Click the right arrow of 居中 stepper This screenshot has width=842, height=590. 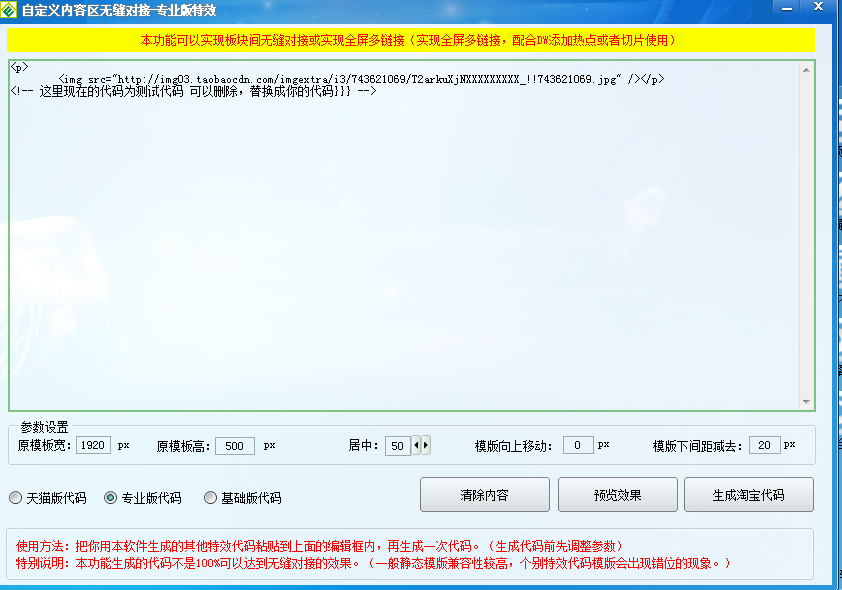(x=427, y=446)
